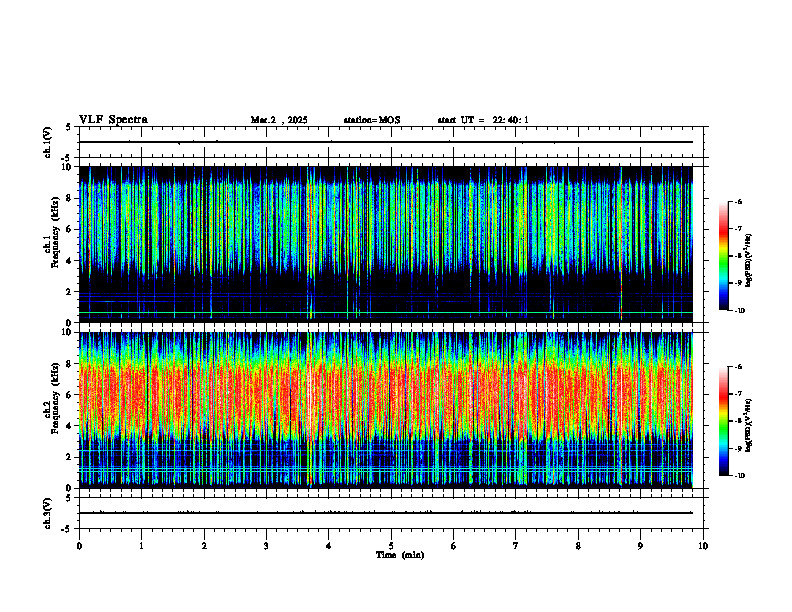Click the ch.2 spectrogram color scale bar
The image size is (792, 612).
(x=723, y=421)
